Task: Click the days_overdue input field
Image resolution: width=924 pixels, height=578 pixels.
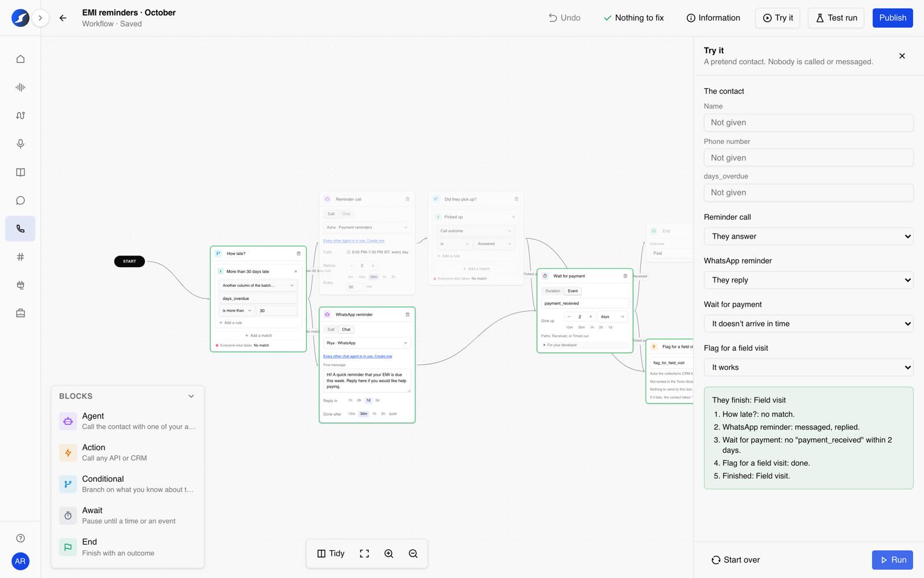Action: [808, 192]
